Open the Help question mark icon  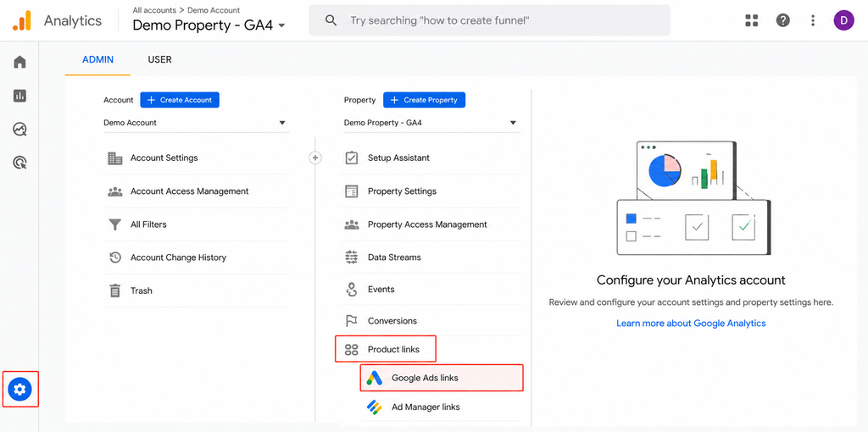point(782,21)
